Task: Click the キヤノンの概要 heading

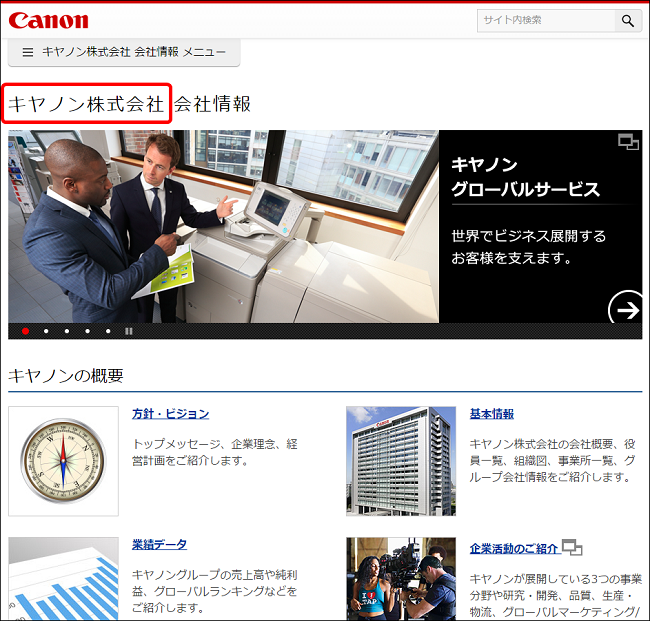Action: pyautogui.click(x=66, y=376)
